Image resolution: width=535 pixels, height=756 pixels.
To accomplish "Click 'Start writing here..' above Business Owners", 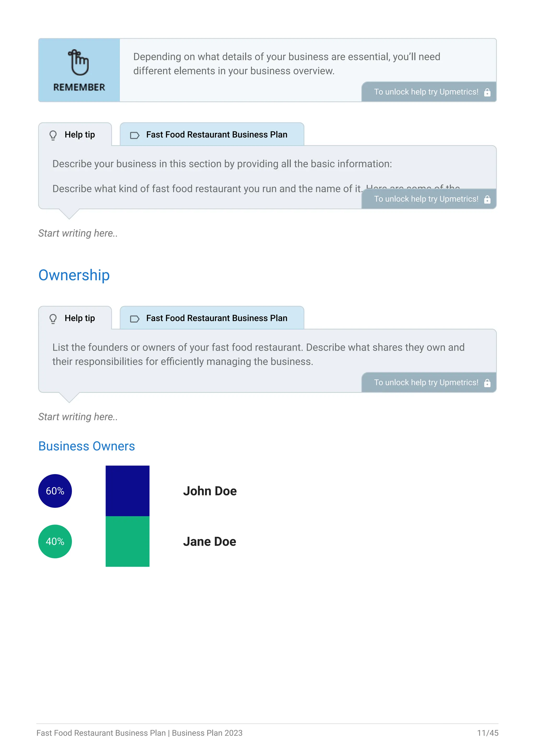I will 78,417.
